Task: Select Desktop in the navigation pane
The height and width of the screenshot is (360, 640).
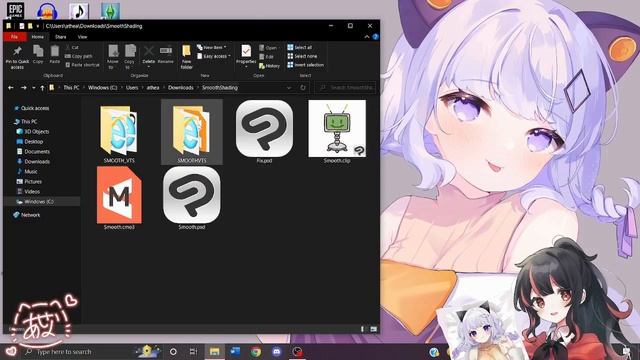Action: point(30,142)
